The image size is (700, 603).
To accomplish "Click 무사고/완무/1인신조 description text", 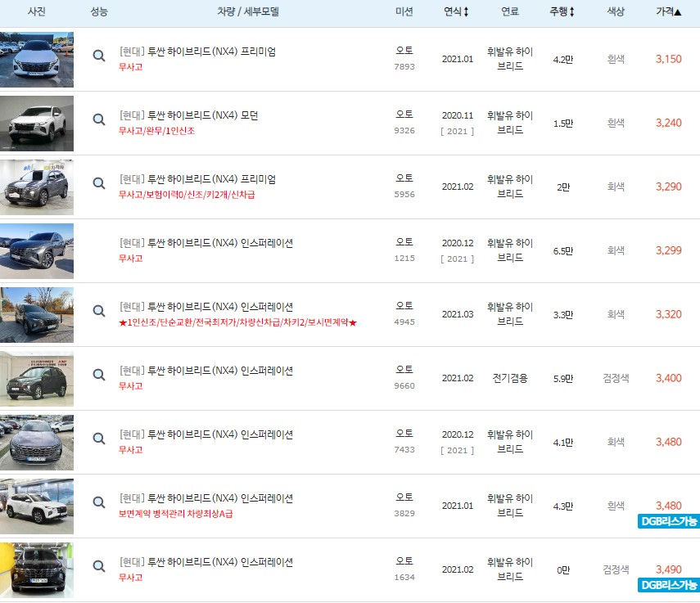I will [x=156, y=131].
